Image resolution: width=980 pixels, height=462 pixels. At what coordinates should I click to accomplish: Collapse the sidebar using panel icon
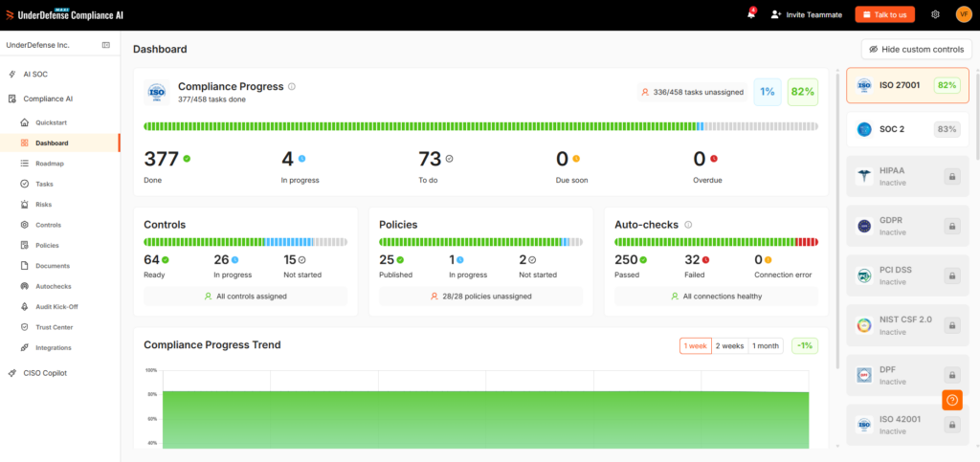106,45
